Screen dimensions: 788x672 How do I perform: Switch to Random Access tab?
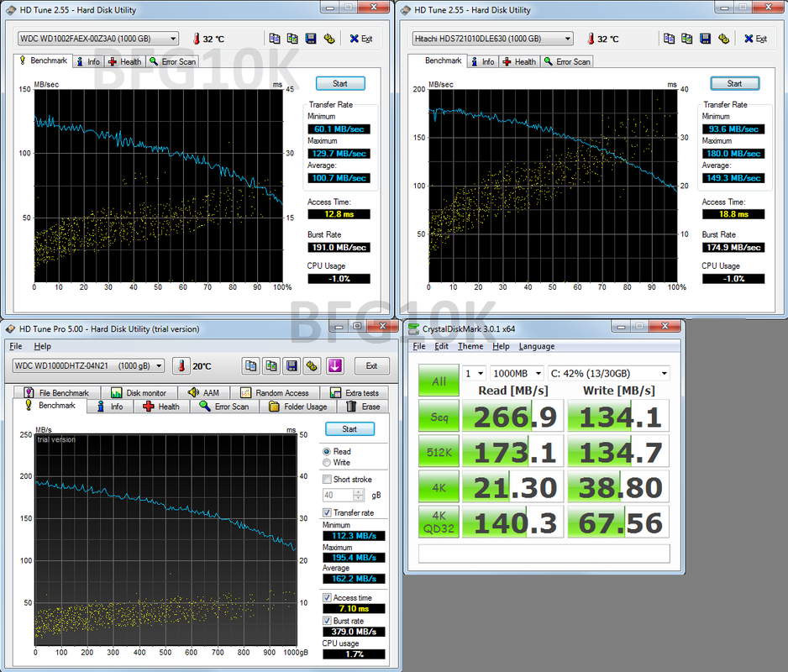coord(275,392)
